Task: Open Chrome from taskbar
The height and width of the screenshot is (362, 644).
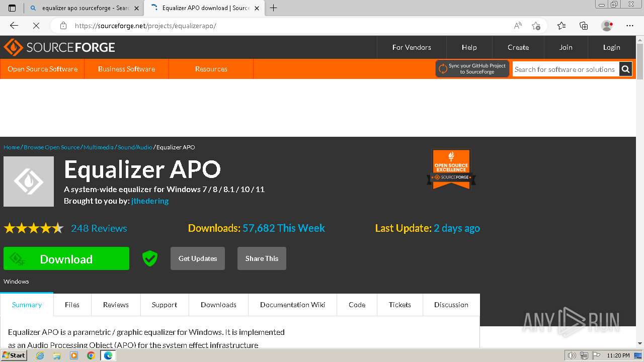Action: pyautogui.click(x=91, y=355)
